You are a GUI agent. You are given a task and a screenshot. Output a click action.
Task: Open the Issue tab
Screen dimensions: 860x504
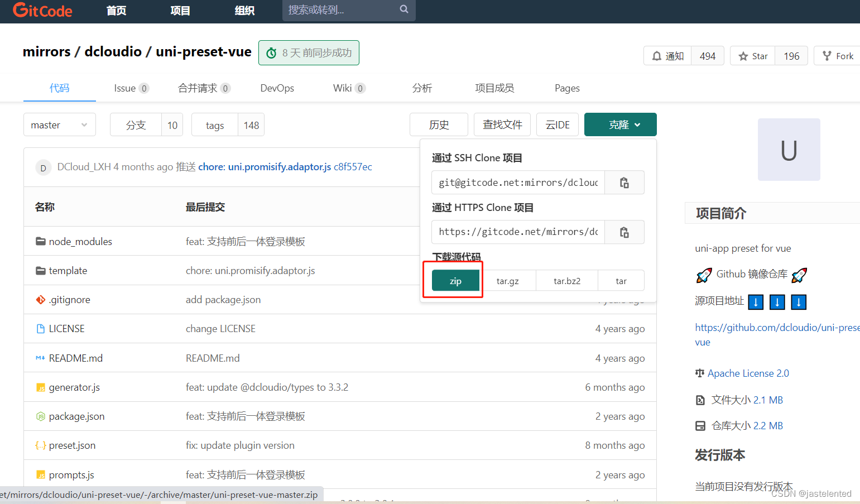(x=131, y=88)
